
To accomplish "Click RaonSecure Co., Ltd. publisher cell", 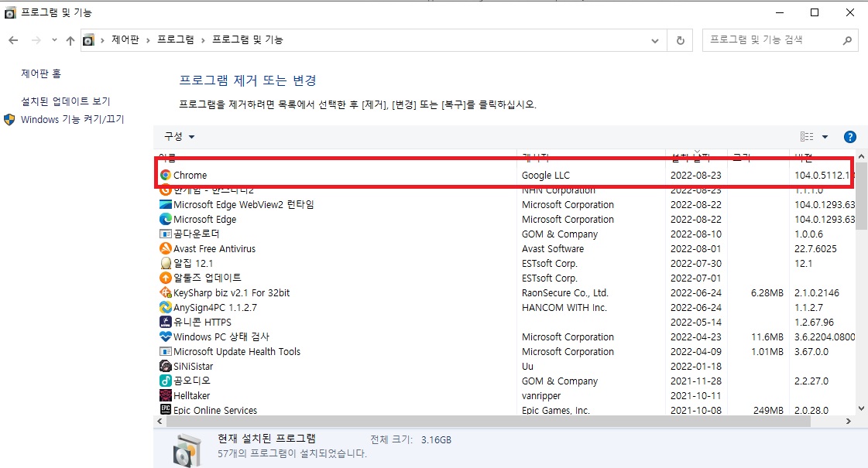I will pos(564,292).
